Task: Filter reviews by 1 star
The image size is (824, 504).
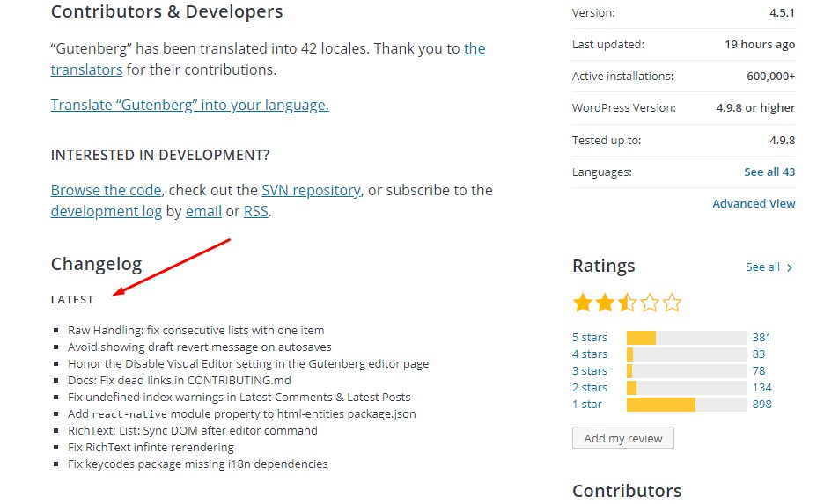Action: tap(587, 405)
